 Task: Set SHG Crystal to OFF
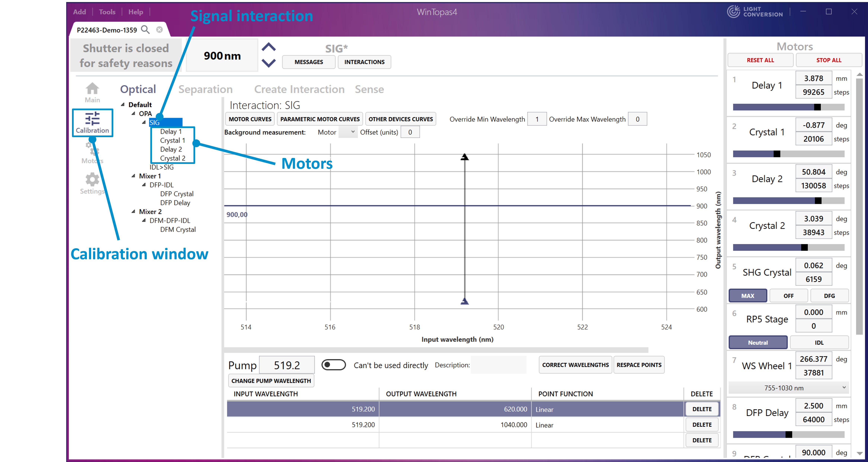pyautogui.click(x=788, y=296)
